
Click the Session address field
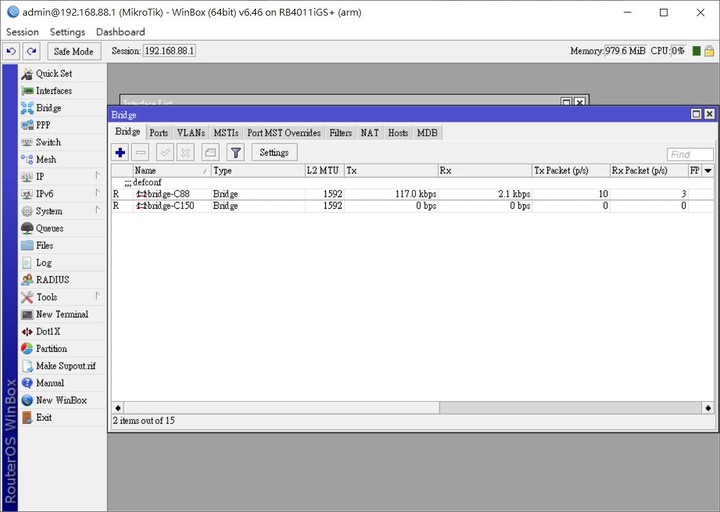(x=169, y=51)
